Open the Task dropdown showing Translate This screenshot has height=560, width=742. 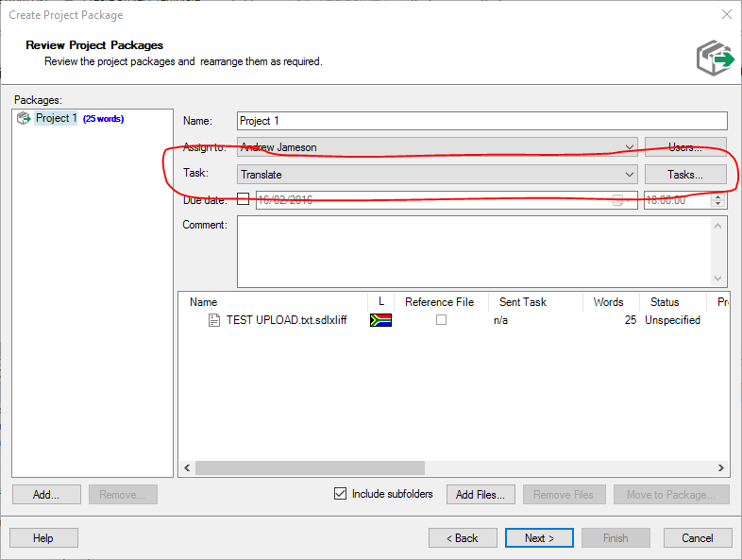(630, 175)
